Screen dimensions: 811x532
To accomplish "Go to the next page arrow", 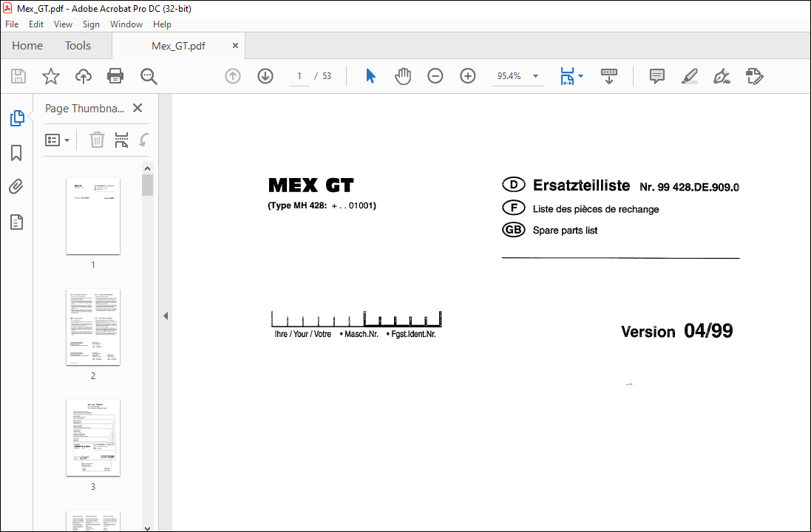I will click(265, 76).
